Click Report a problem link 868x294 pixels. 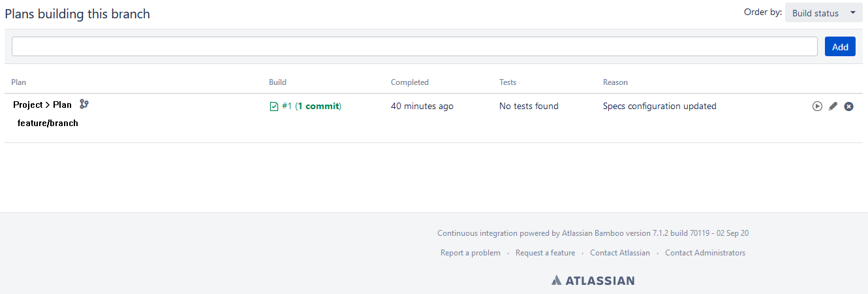click(x=471, y=253)
